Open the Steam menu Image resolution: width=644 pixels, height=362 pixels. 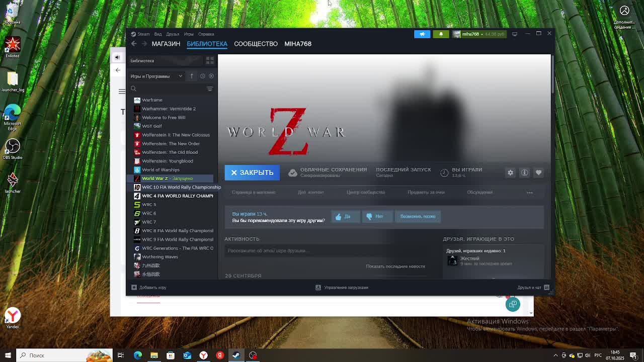(141, 34)
